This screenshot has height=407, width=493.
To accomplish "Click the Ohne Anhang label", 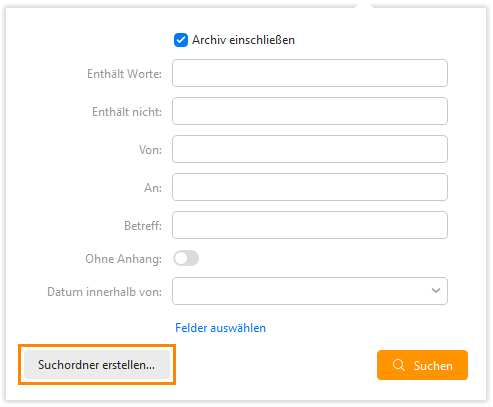I will click(x=124, y=259).
